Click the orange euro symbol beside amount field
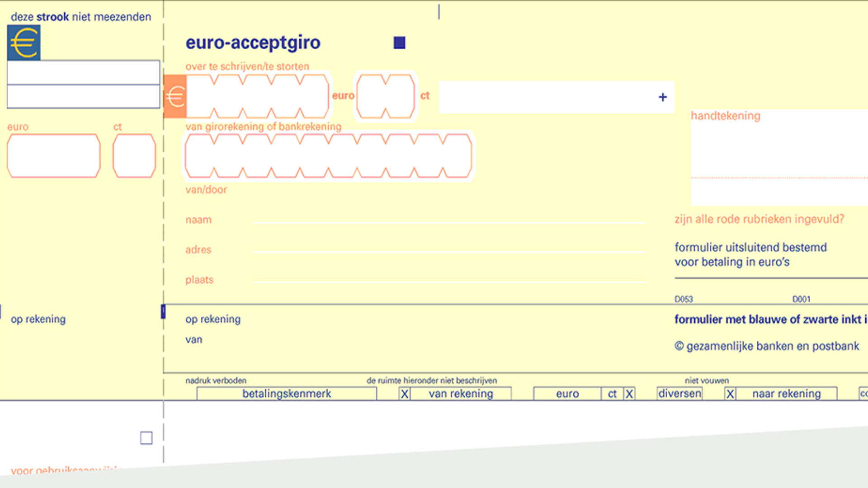This screenshot has height=488, width=868. click(x=175, y=96)
